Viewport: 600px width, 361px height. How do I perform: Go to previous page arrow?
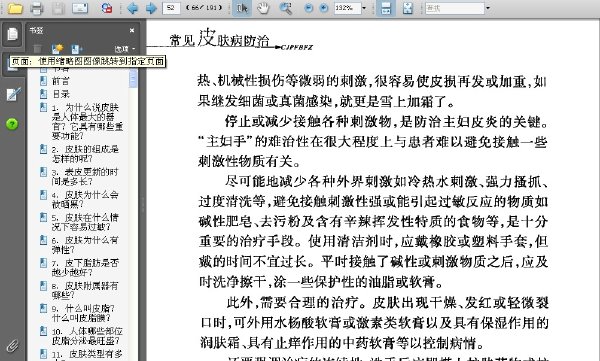(x=132, y=8)
